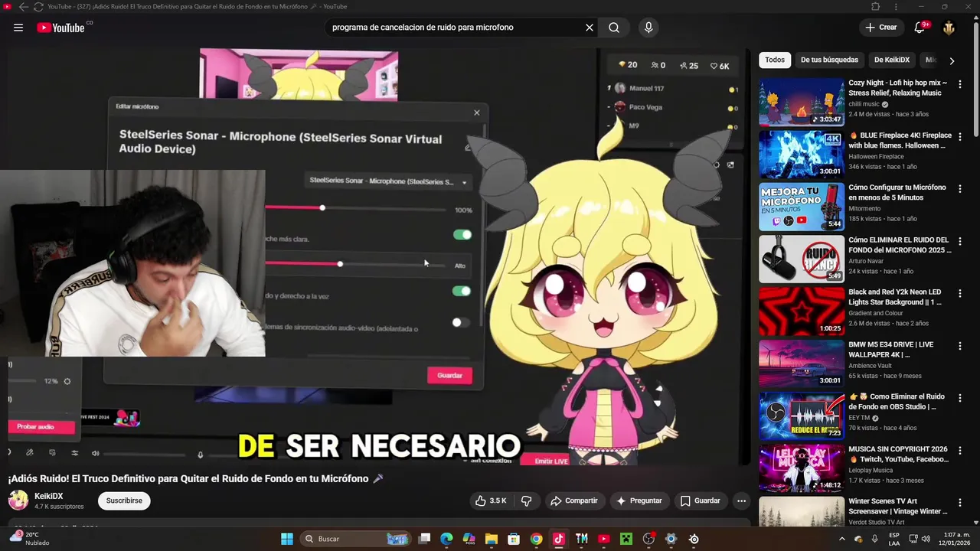Viewport: 980px width, 551px height.
Task: Enable the audio-video sync off switch
Action: point(459,322)
